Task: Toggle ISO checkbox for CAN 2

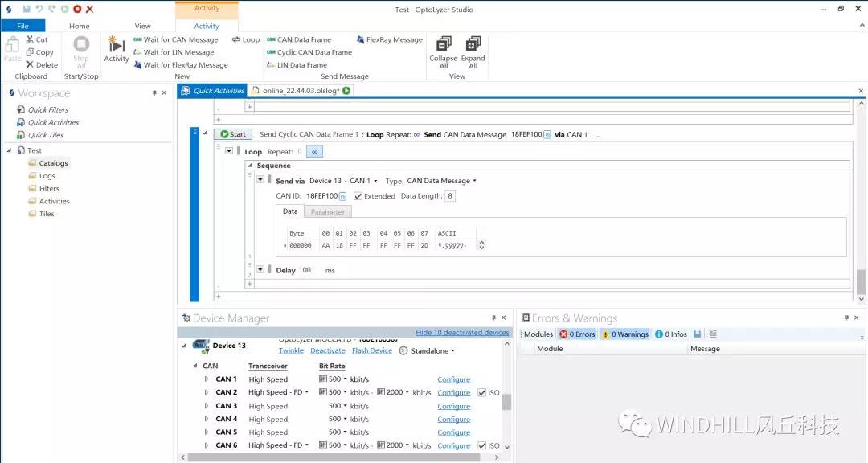Action: tap(482, 392)
